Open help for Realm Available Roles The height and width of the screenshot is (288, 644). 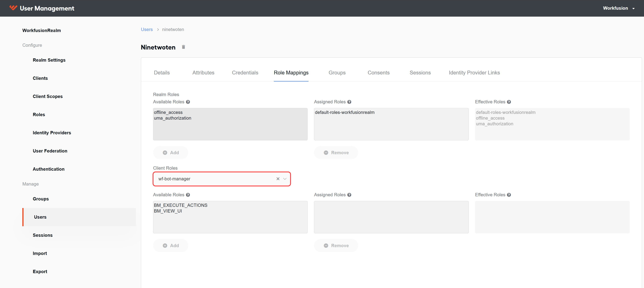pyautogui.click(x=188, y=102)
